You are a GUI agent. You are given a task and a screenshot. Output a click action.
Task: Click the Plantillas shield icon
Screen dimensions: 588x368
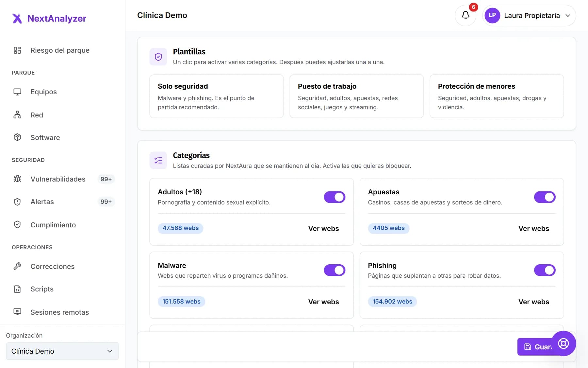coord(158,57)
